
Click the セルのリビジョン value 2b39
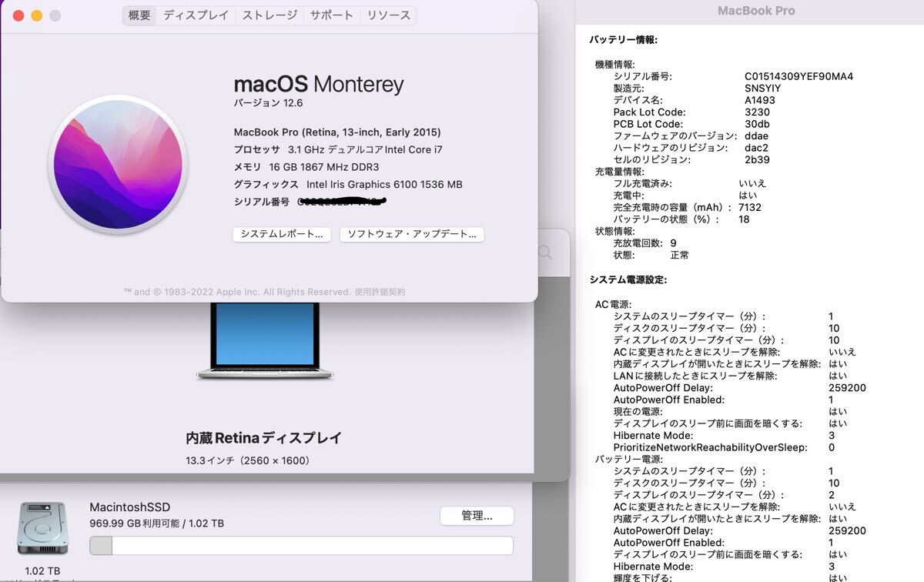click(757, 160)
